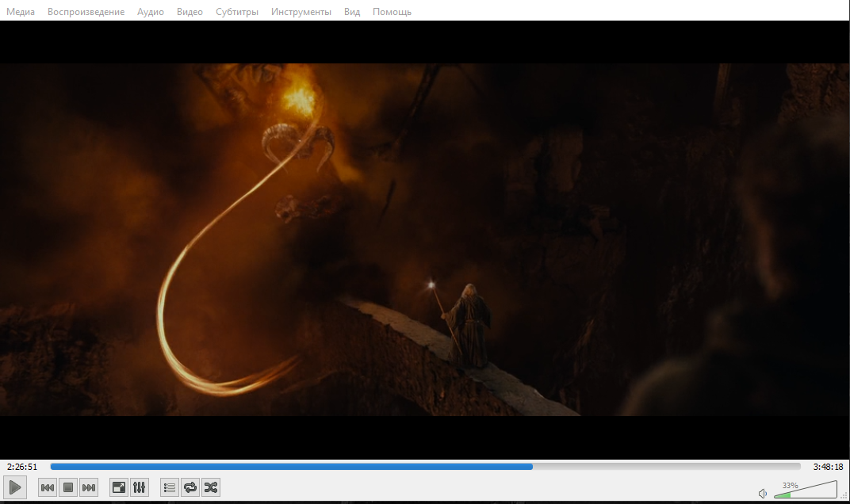Viewport: 850px width, 504px height.
Task: Toggle fullscreen video mode
Action: pyautogui.click(x=119, y=487)
